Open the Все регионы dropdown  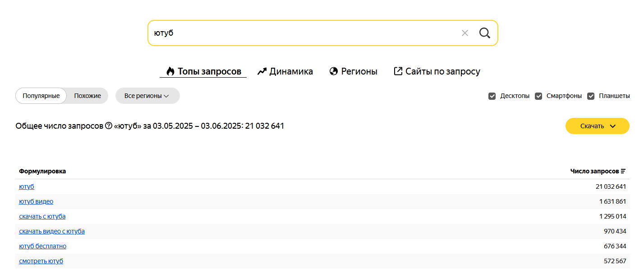point(147,96)
